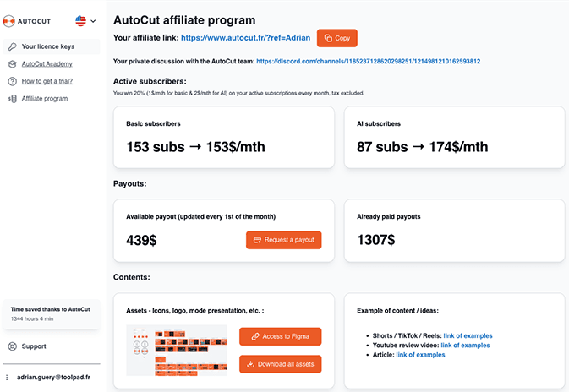This screenshot has height=392, width=569.
Task: Click the Active subscribers heading
Action: [x=150, y=81]
